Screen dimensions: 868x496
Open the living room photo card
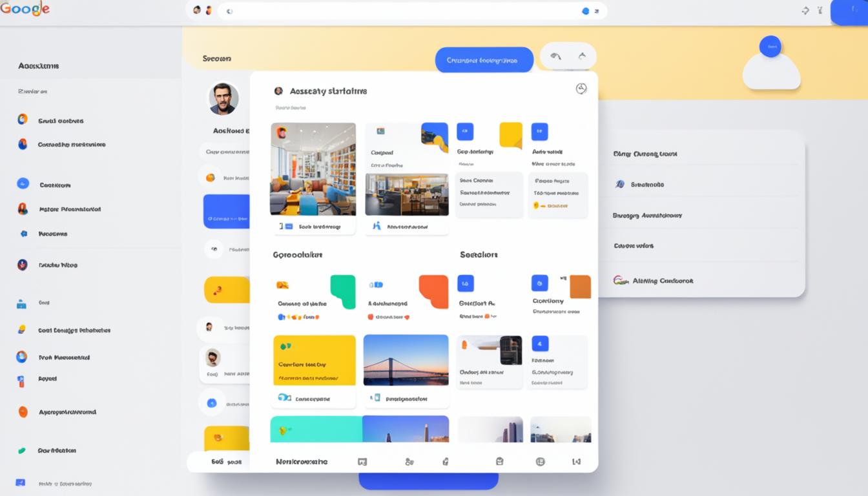coord(313,169)
